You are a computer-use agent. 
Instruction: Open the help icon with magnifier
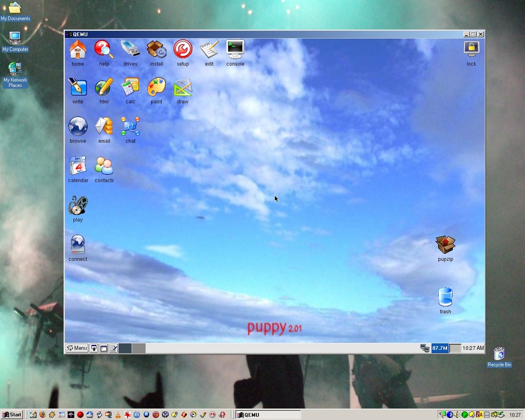point(104,53)
